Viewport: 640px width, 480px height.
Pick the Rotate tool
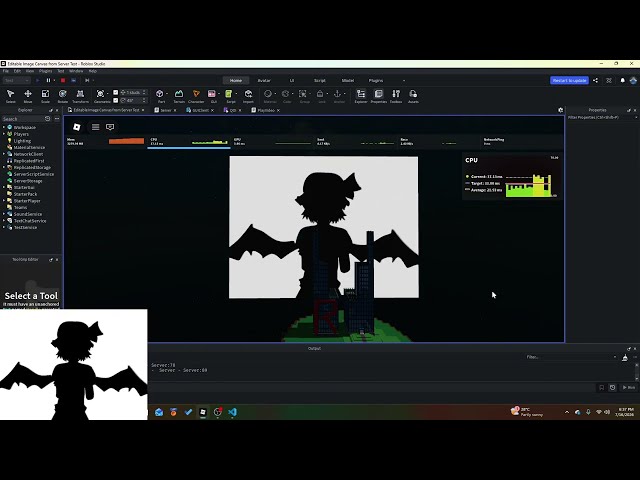point(62,96)
